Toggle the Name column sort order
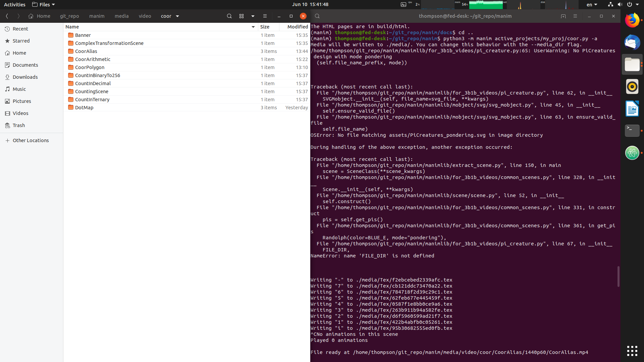This screenshot has height=362, width=644. coord(72,26)
